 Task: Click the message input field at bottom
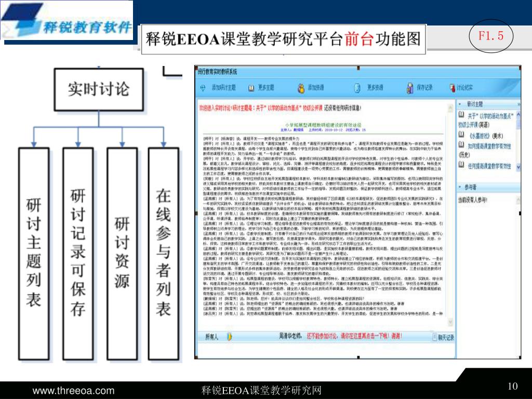[x=326, y=350]
